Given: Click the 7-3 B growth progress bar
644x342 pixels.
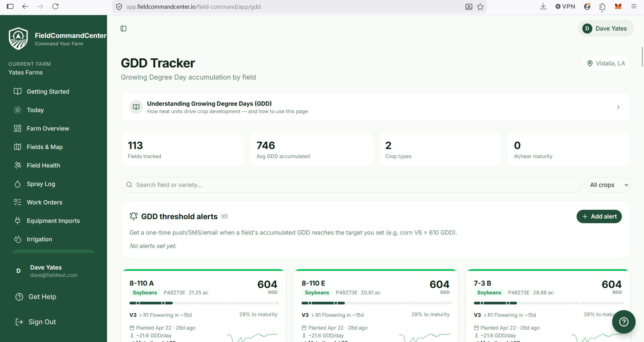Looking at the screenshot, I should pos(548,303).
